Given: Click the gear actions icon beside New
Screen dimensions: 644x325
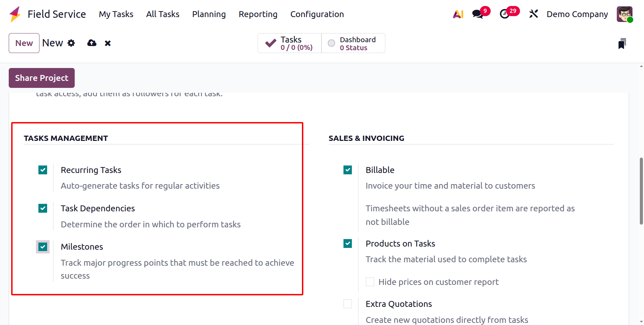Looking at the screenshot, I should coord(71,43).
